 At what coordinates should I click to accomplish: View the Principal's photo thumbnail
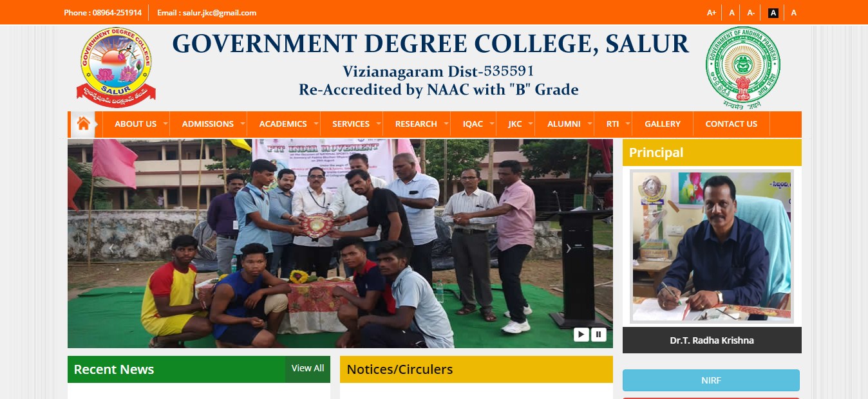(712, 246)
